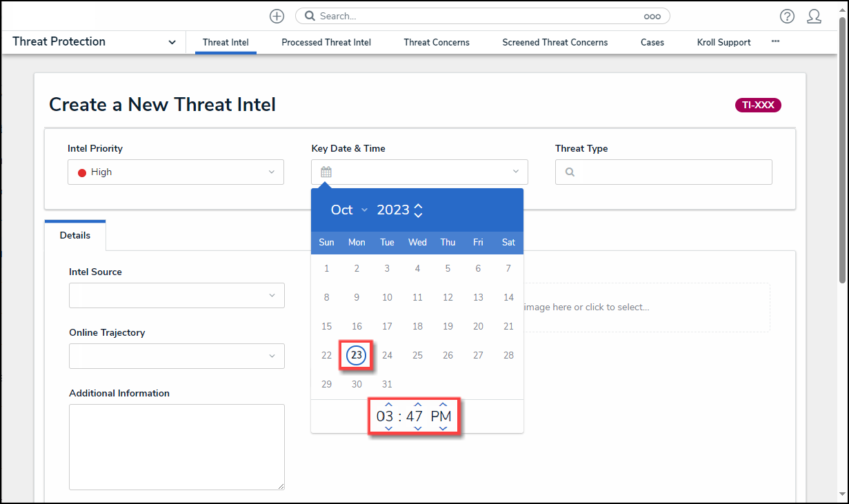Click the Additional Information text area

[177, 446]
